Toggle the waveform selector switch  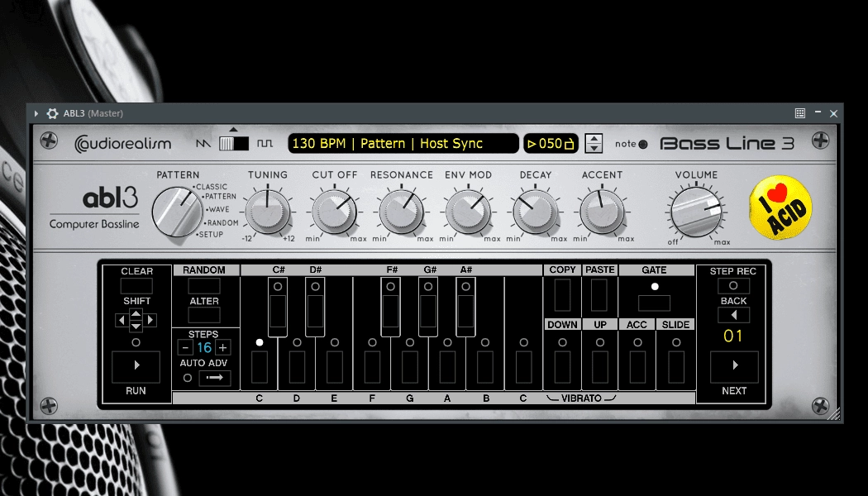[x=234, y=143]
